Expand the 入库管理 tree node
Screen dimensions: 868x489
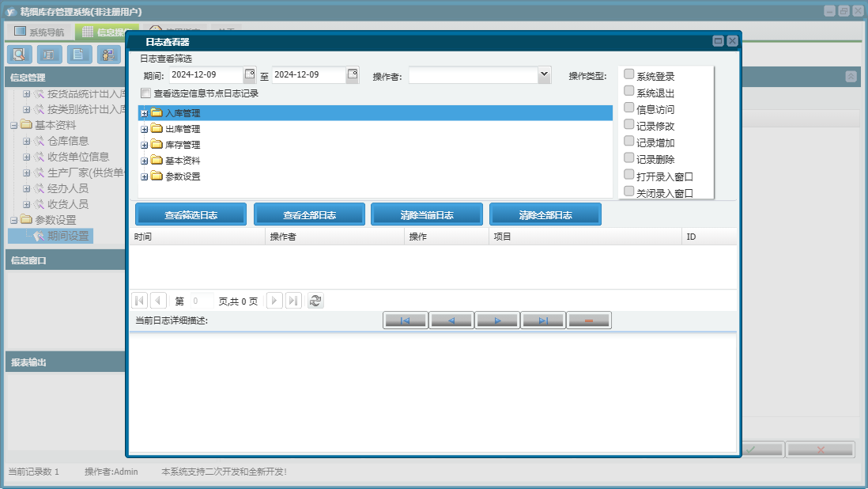(x=144, y=113)
